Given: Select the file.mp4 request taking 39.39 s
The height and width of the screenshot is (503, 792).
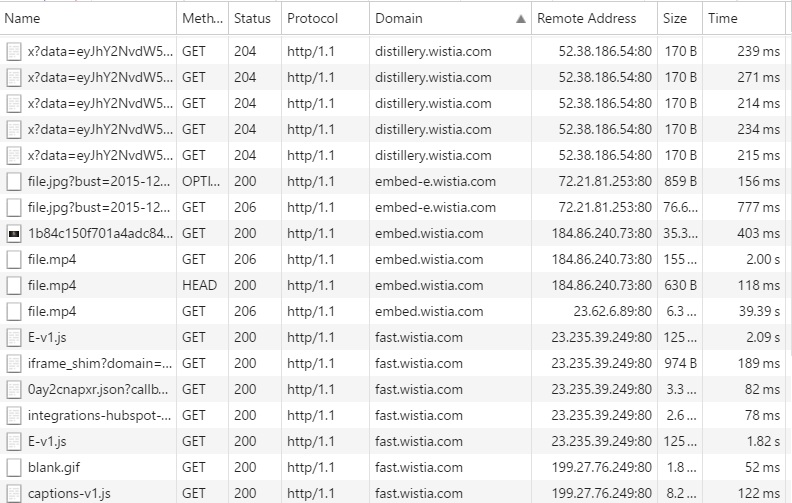Looking at the screenshot, I should pyautogui.click(x=393, y=312).
